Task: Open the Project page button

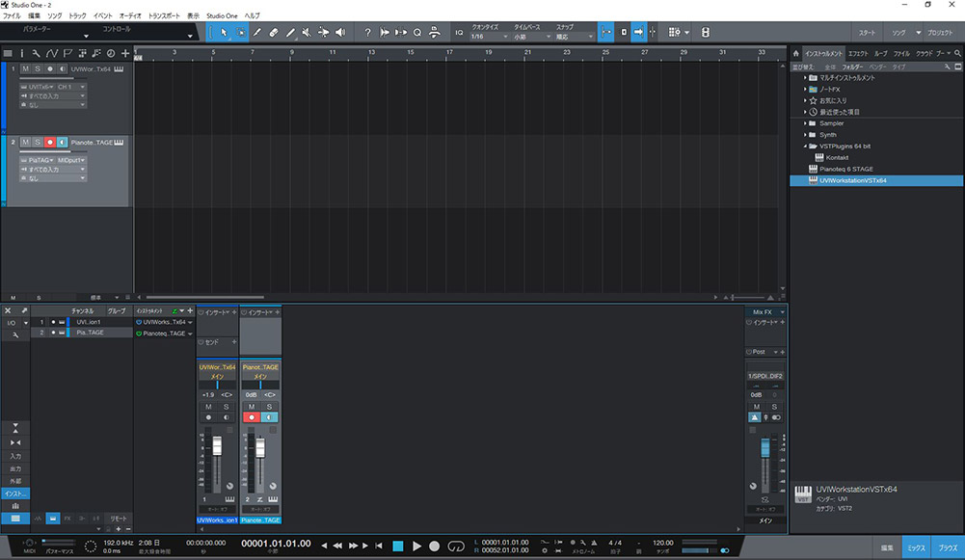Action: click(x=940, y=33)
